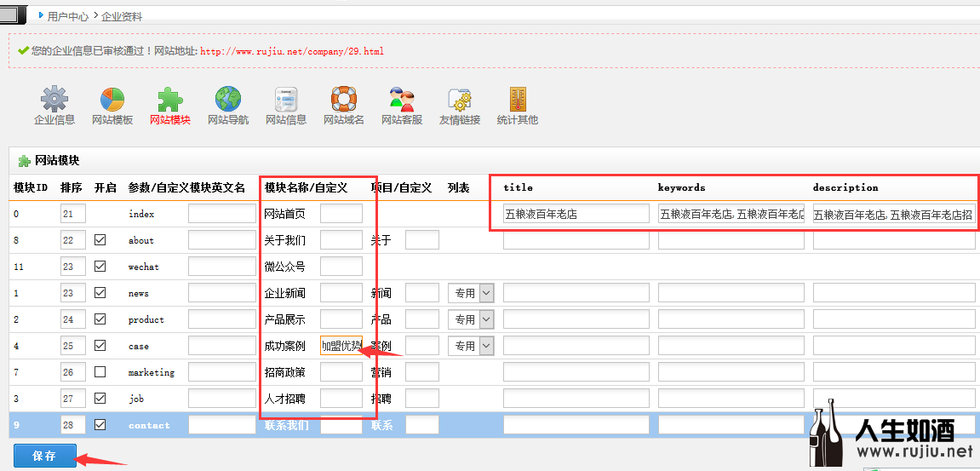980x471 pixels.
Task: Open the 友情链接 folder icon
Action: pyautogui.click(x=460, y=99)
